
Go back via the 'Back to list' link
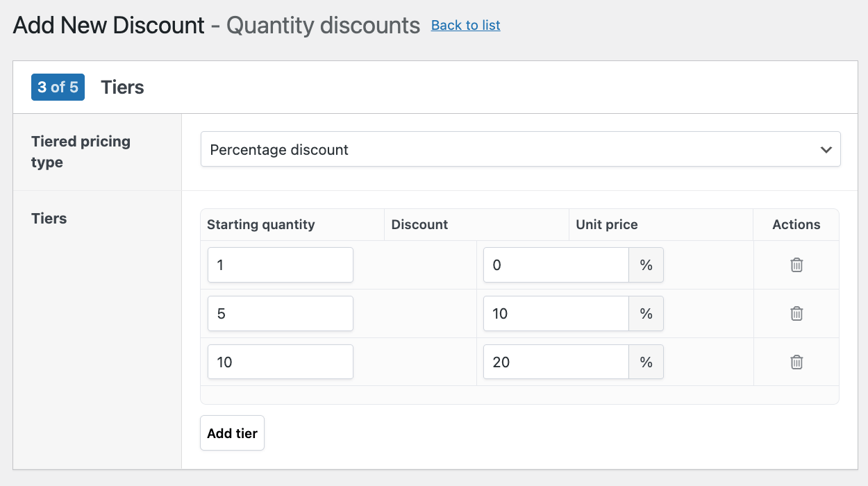click(x=465, y=26)
